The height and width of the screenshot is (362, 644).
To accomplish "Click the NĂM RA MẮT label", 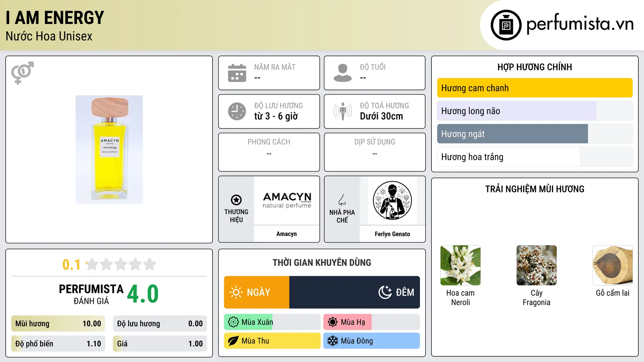I will [x=275, y=67].
